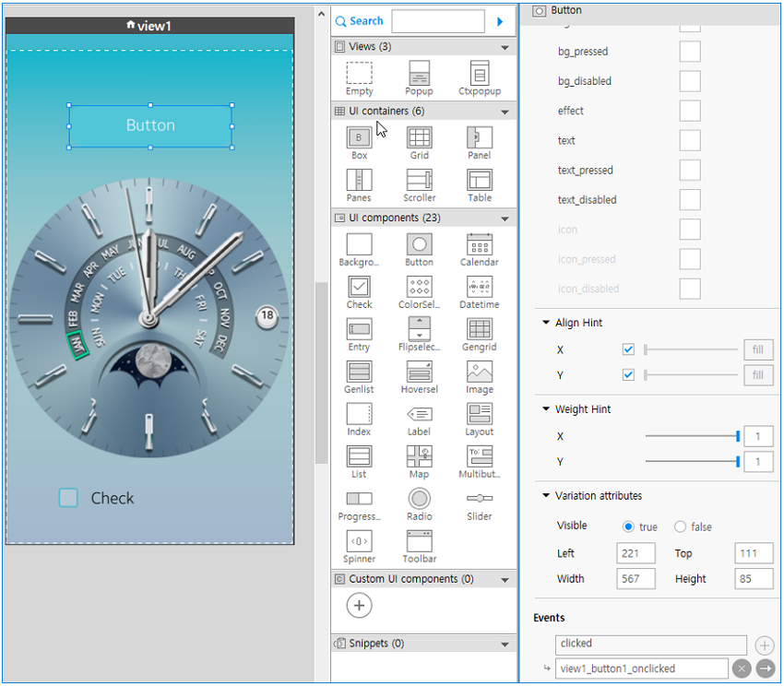The height and width of the screenshot is (686, 784).
Task: Pick the Image component icon
Action: [x=479, y=372]
